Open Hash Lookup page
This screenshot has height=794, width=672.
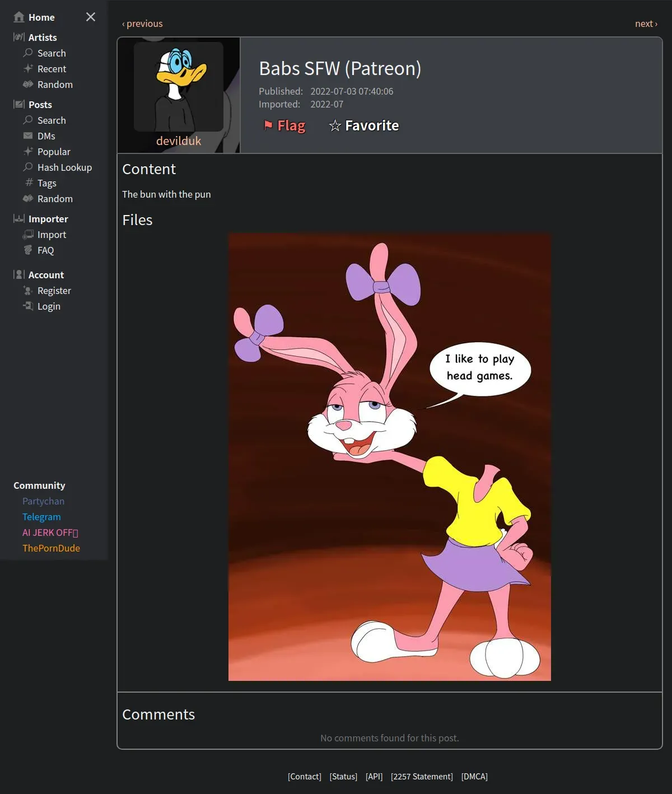(x=64, y=167)
